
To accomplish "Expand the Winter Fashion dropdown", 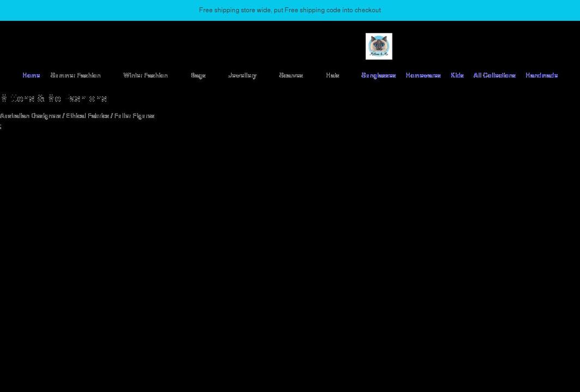I will 146,75.
